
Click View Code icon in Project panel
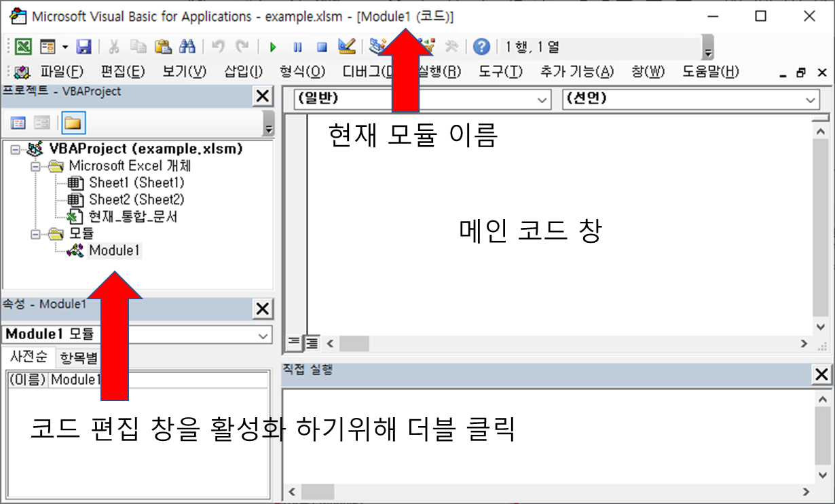pos(18,123)
